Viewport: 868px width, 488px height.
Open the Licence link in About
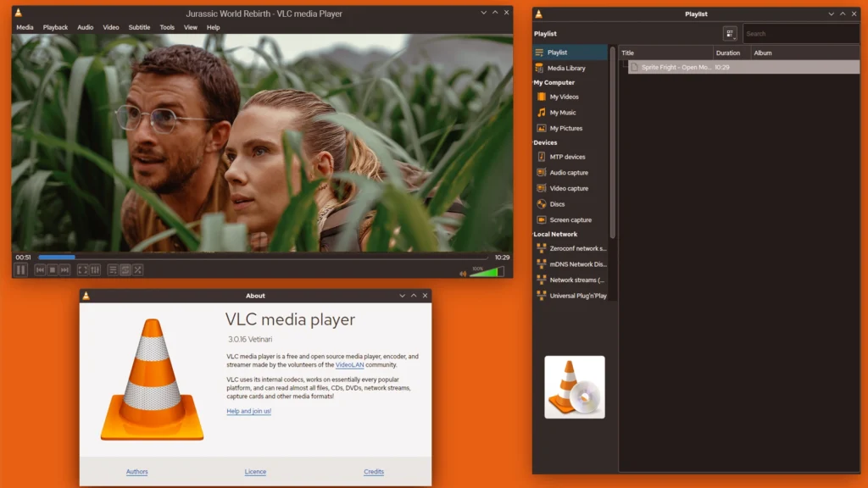pyautogui.click(x=255, y=472)
